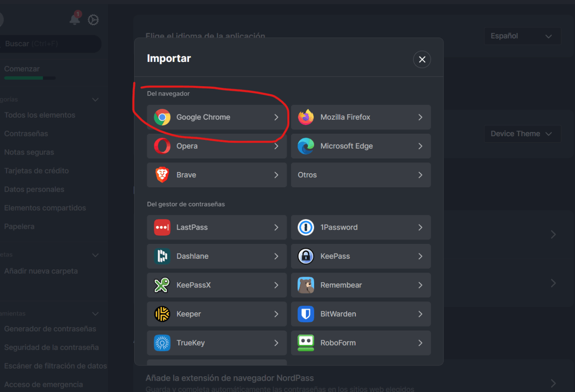Image resolution: width=575 pixels, height=392 pixels.
Task: Choose KeePass import option
Action: (361, 256)
